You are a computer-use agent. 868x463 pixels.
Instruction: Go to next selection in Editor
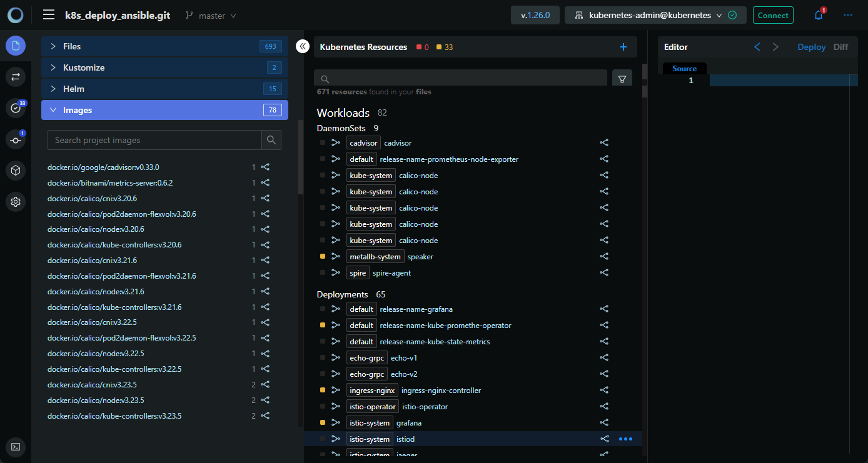pyautogui.click(x=775, y=47)
